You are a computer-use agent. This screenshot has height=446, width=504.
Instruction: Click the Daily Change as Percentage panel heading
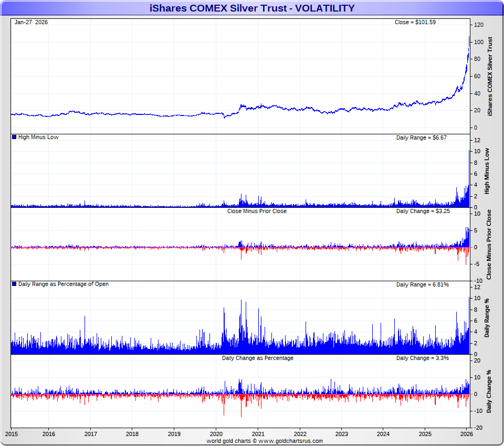pyautogui.click(x=257, y=358)
